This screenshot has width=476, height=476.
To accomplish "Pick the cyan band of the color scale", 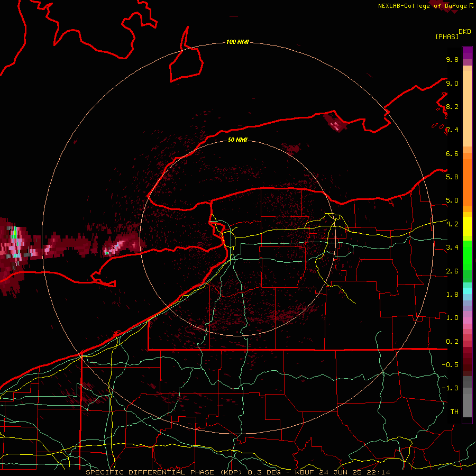I will (x=467, y=291).
